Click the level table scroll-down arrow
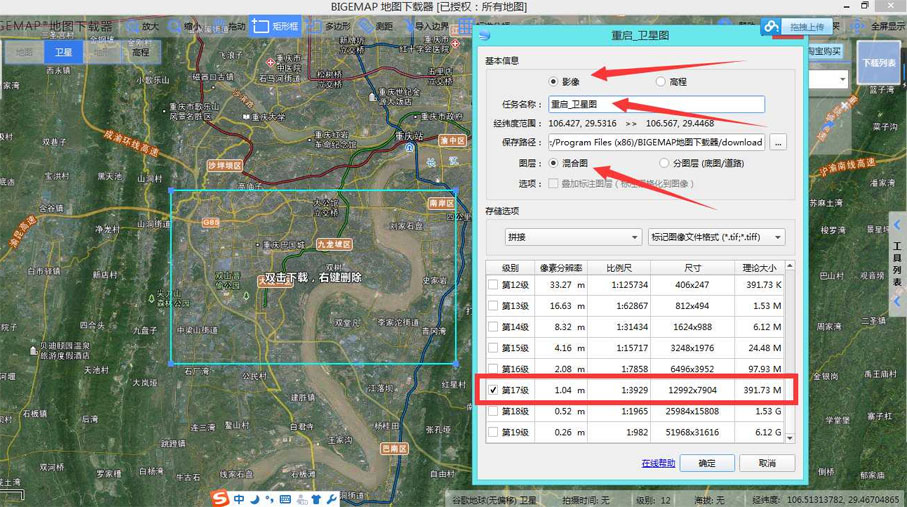 pyautogui.click(x=790, y=438)
